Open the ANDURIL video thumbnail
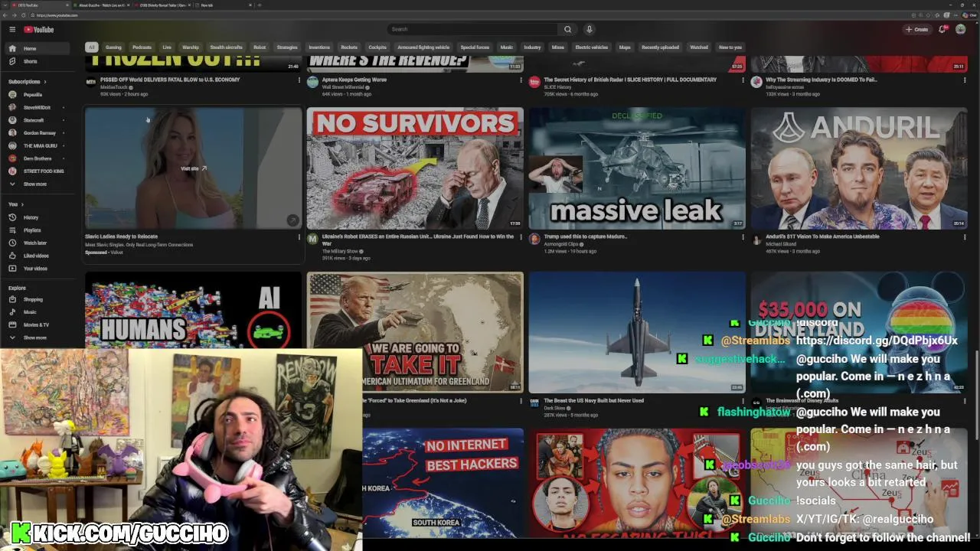This screenshot has width=980, height=551. point(859,168)
